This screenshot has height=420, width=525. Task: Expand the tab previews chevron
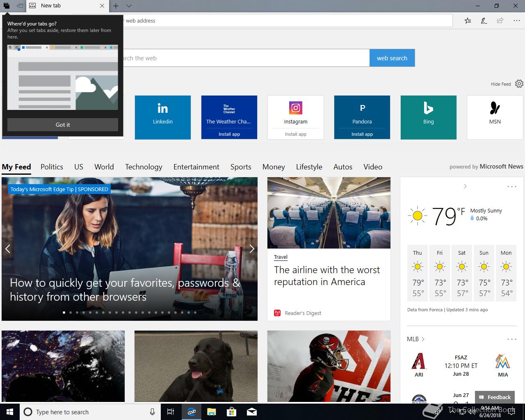click(129, 6)
